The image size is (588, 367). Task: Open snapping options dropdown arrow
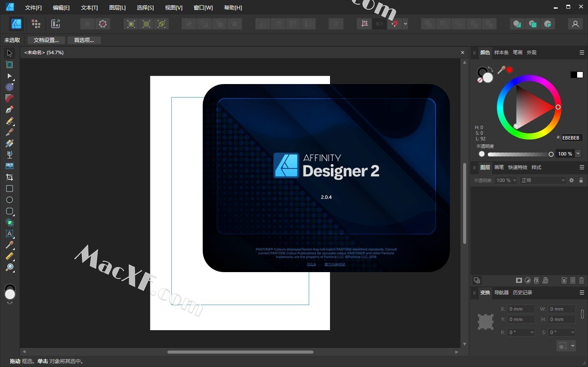pos(405,24)
